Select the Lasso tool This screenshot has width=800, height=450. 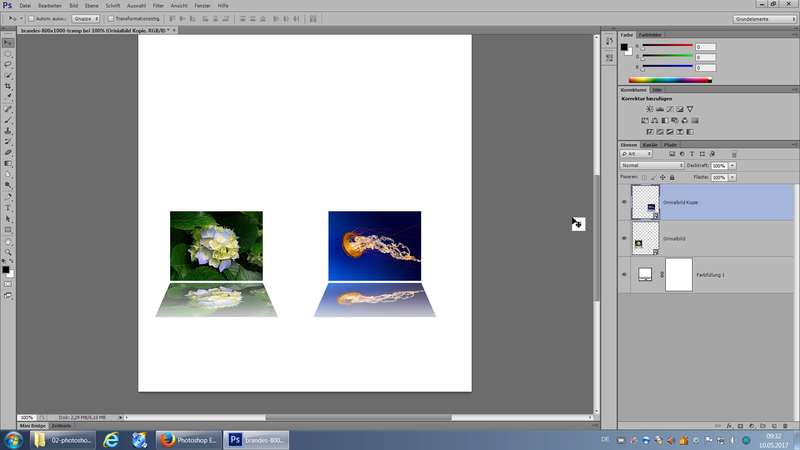(8, 65)
